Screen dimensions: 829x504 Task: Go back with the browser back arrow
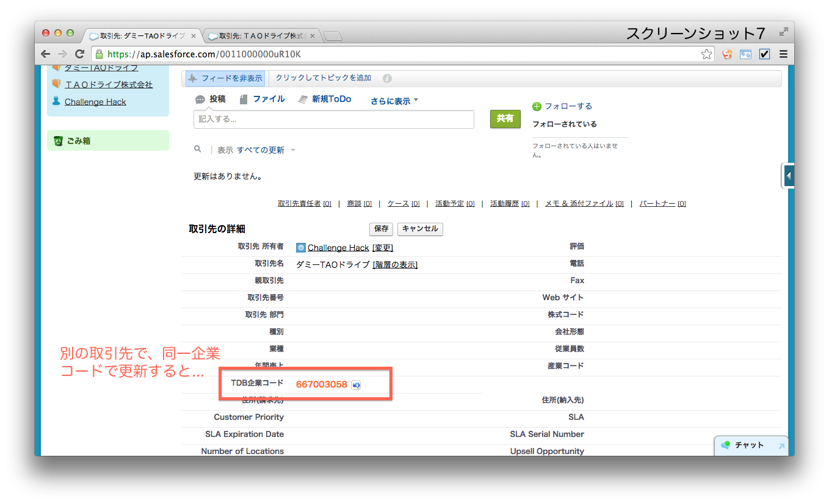point(45,54)
